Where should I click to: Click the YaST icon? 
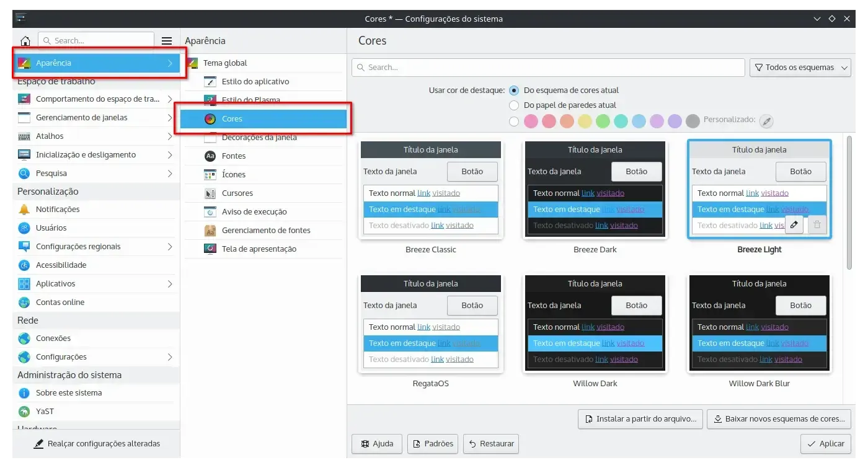(x=24, y=412)
